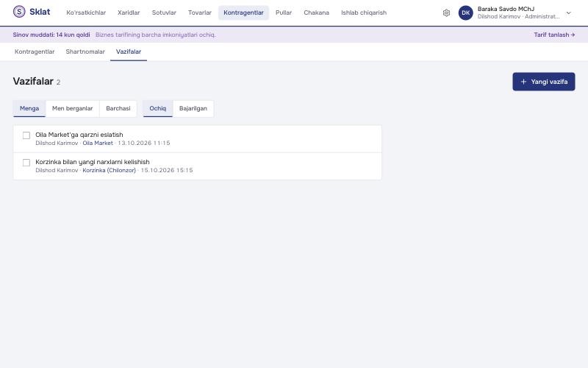The height and width of the screenshot is (368, 588).
Task: Click the Yangi vazifa button
Action: pos(543,82)
